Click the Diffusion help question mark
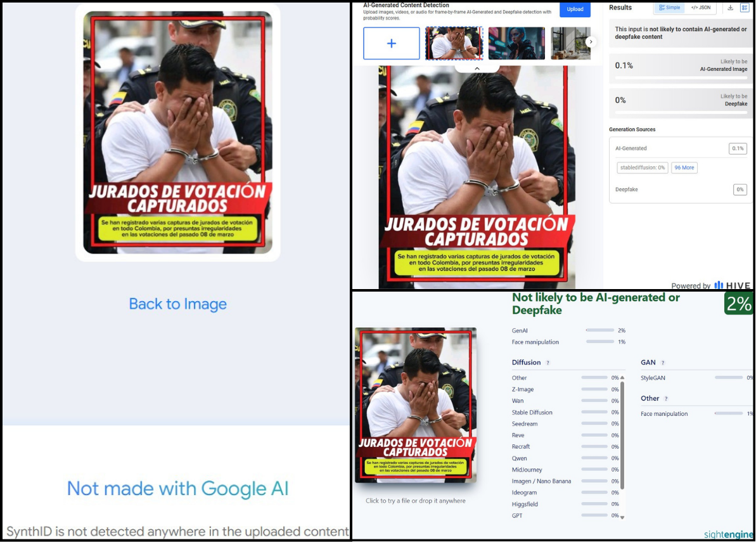The width and height of the screenshot is (756, 542). 548,363
